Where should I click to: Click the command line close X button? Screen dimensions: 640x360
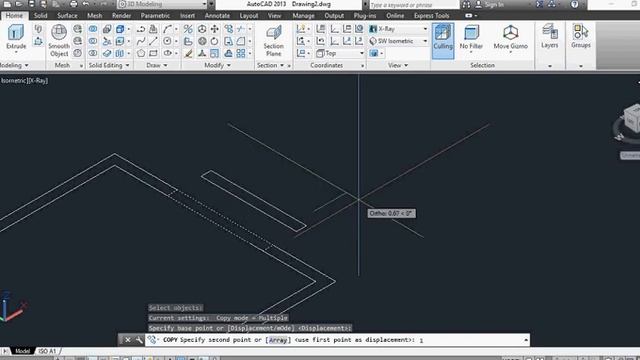pos(127,340)
